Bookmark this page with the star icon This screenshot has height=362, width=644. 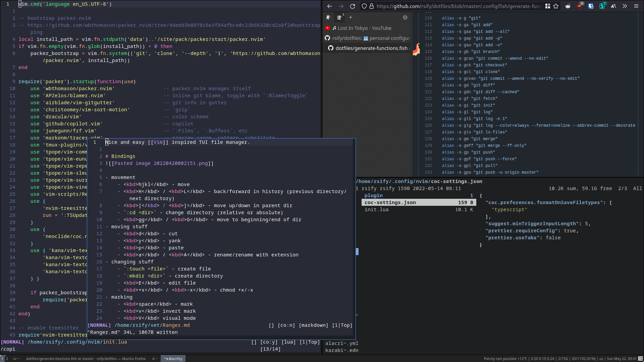click(556, 6)
